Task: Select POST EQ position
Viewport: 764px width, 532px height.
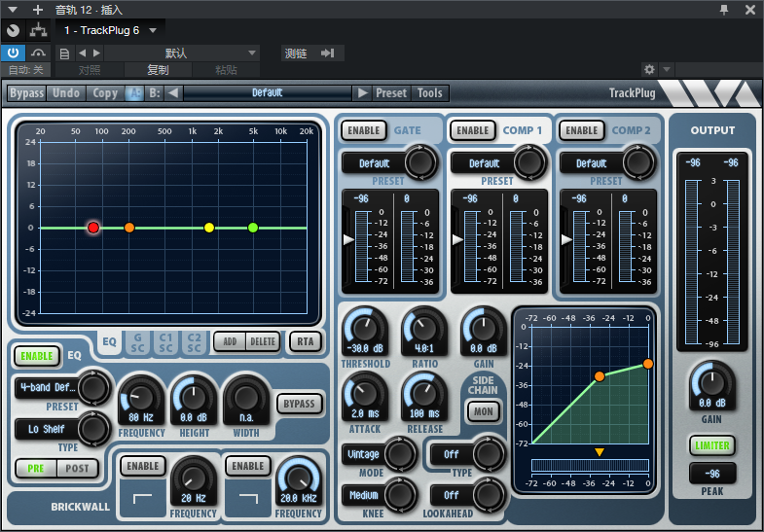Action: (x=78, y=469)
